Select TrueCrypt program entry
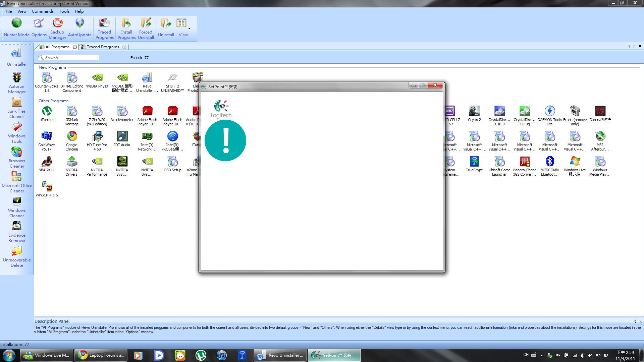This screenshot has width=644, height=362. pos(474,164)
